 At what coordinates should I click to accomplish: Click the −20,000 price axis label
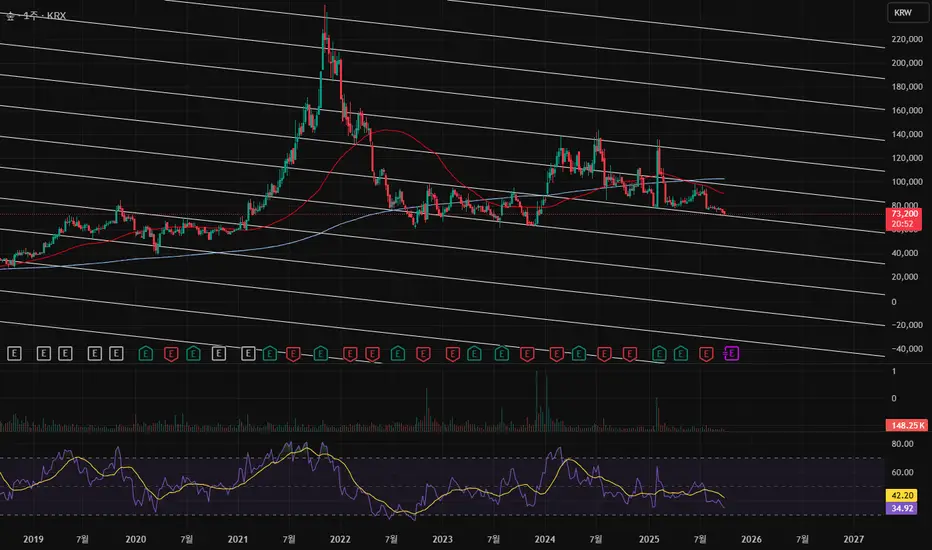pyautogui.click(x=907, y=325)
